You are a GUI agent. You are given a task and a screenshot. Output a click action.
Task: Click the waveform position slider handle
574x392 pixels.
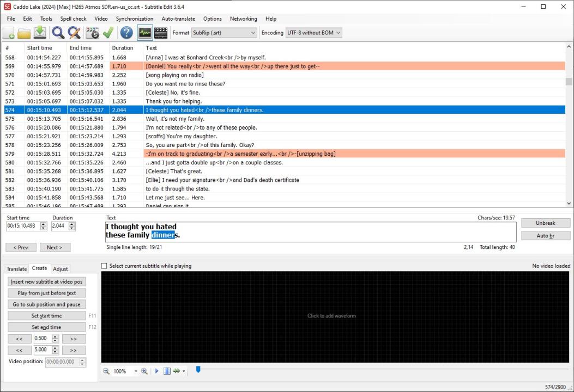pos(198,369)
